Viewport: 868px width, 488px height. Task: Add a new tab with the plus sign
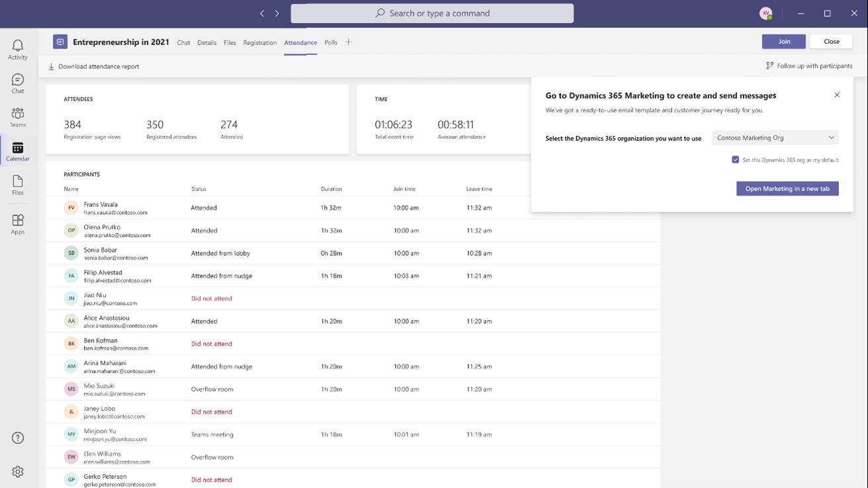click(348, 42)
